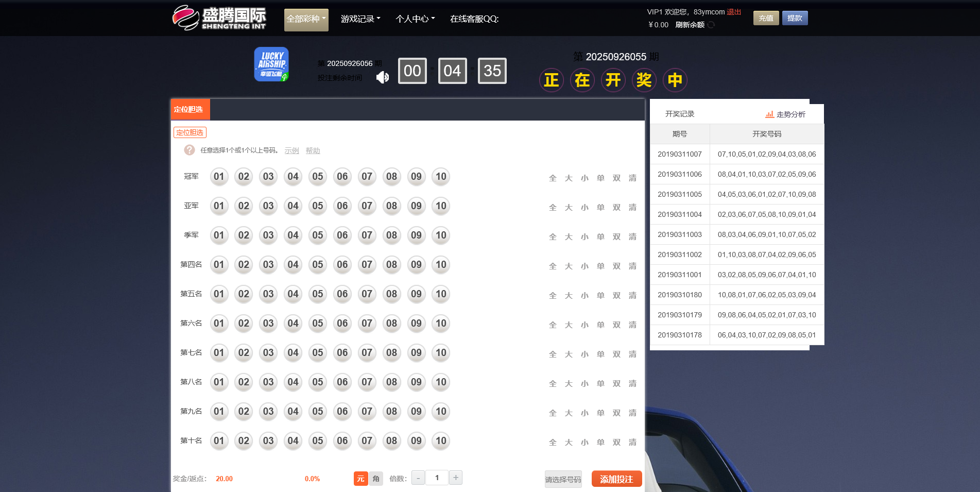Click draw record row 20190311007
Viewport: 980px width, 492px height.
coord(737,154)
